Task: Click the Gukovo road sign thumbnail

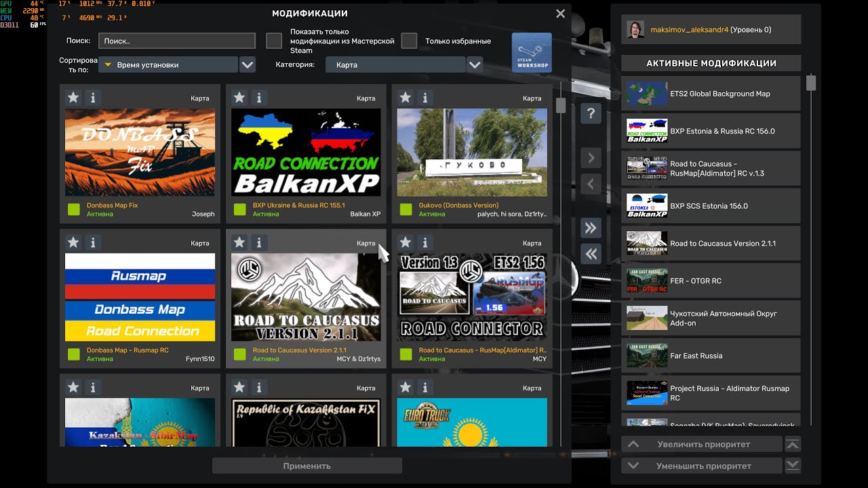Action: tap(472, 152)
